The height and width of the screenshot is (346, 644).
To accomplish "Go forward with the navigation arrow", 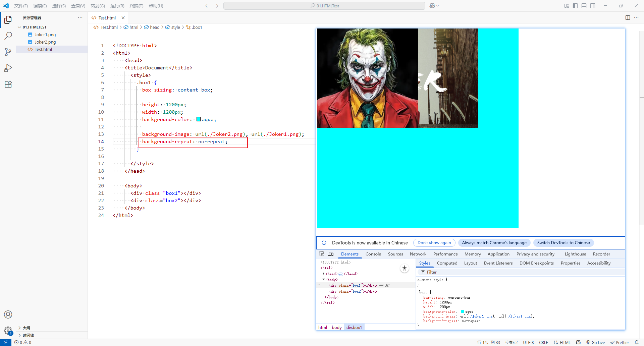I will 216,6.
